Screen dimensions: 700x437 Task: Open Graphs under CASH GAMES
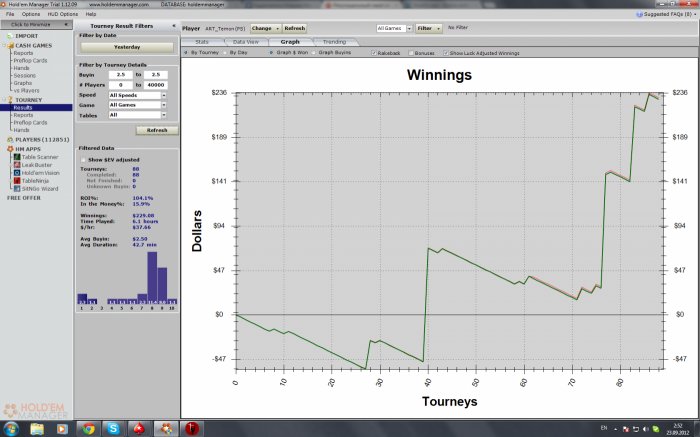point(23,83)
